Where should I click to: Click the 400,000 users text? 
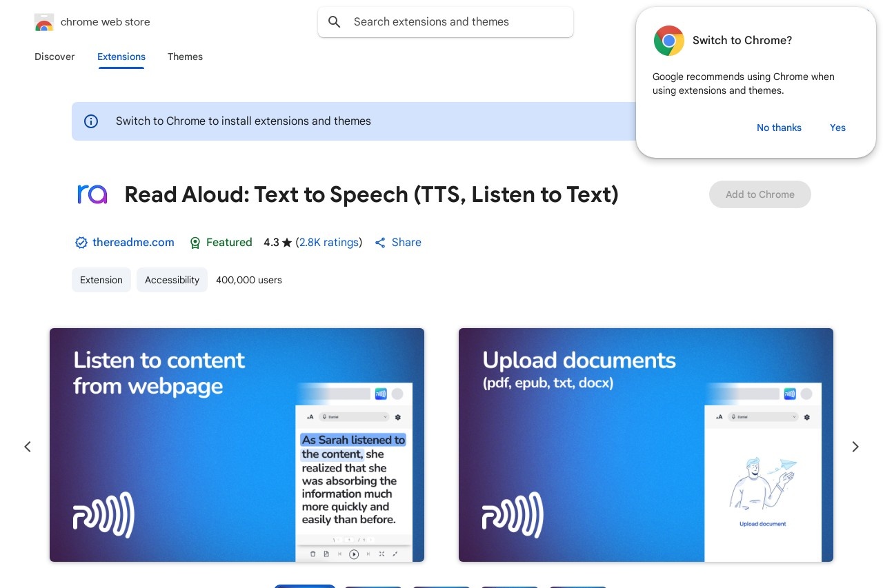coord(249,280)
